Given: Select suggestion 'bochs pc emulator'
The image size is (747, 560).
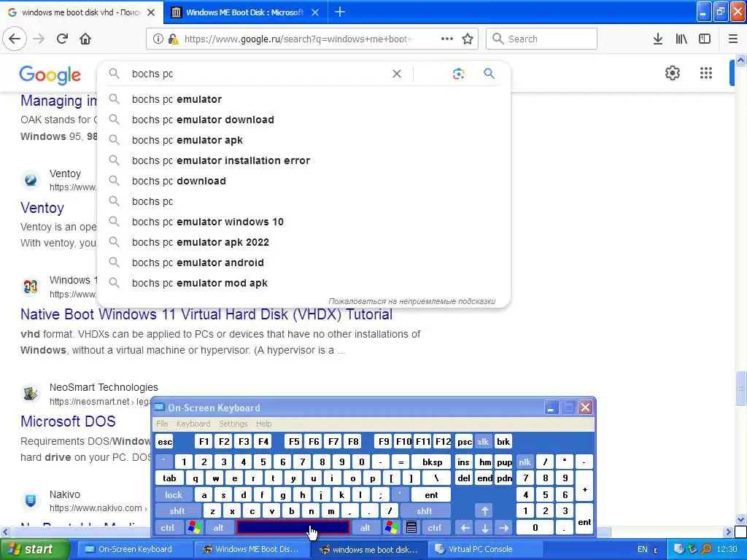Looking at the screenshot, I should click(303, 99).
